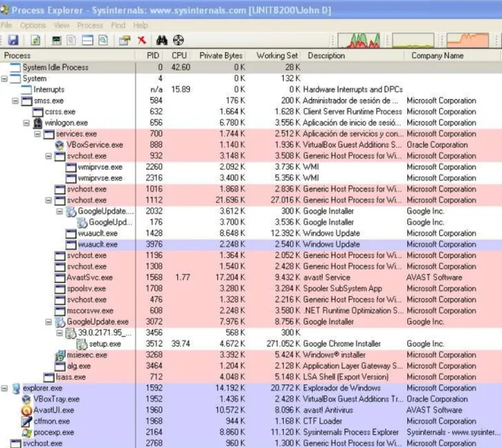Click the VBoxTray.exe cube icon
The width and height of the screenshot is (502, 448).
click(27, 400)
